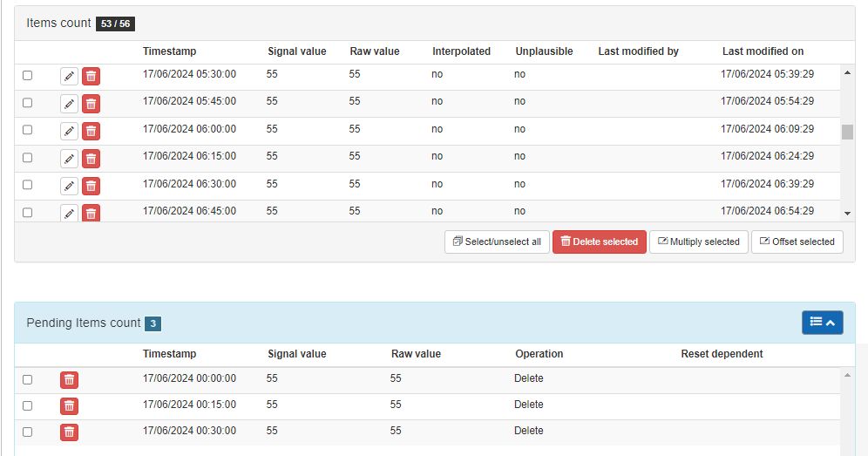Click Select/unselect all button

click(x=497, y=242)
